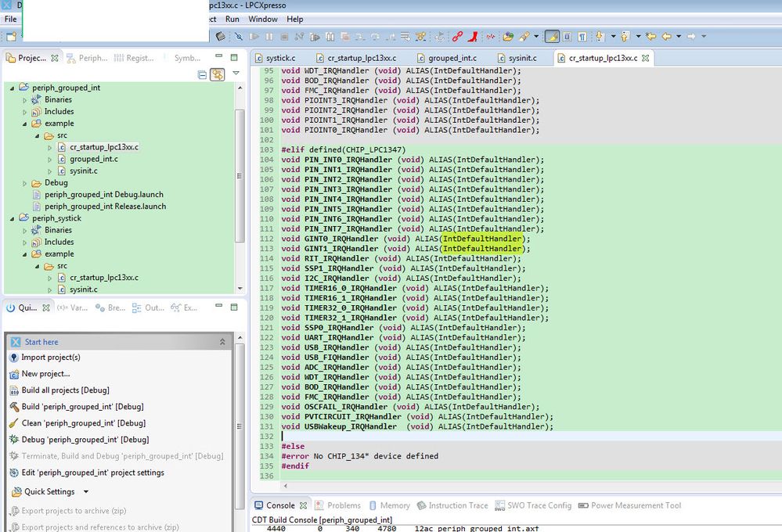
Task: Click Import project(s) link
Action: (50, 357)
